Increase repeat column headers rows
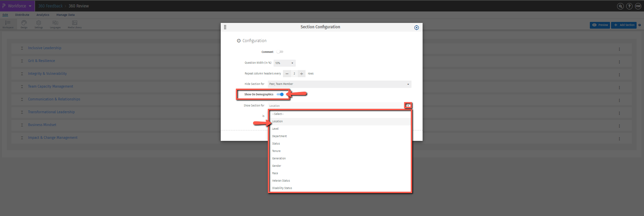The width and height of the screenshot is (644, 216). coord(301,73)
